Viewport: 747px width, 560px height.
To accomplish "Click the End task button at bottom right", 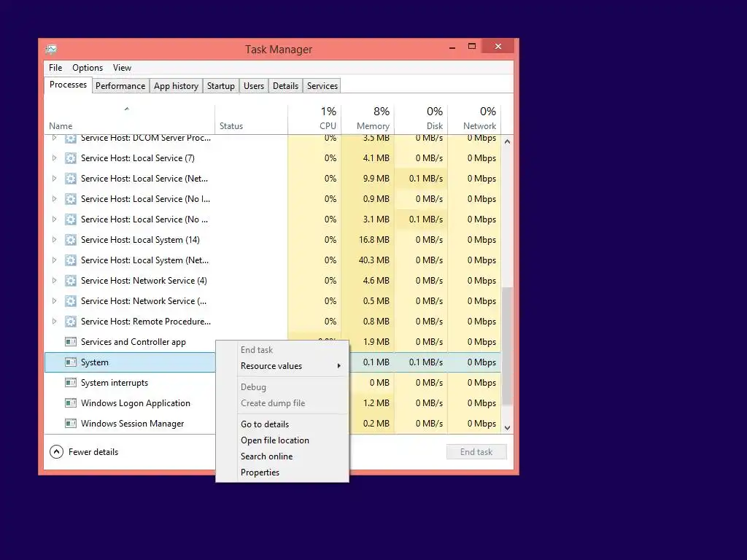I will point(476,452).
